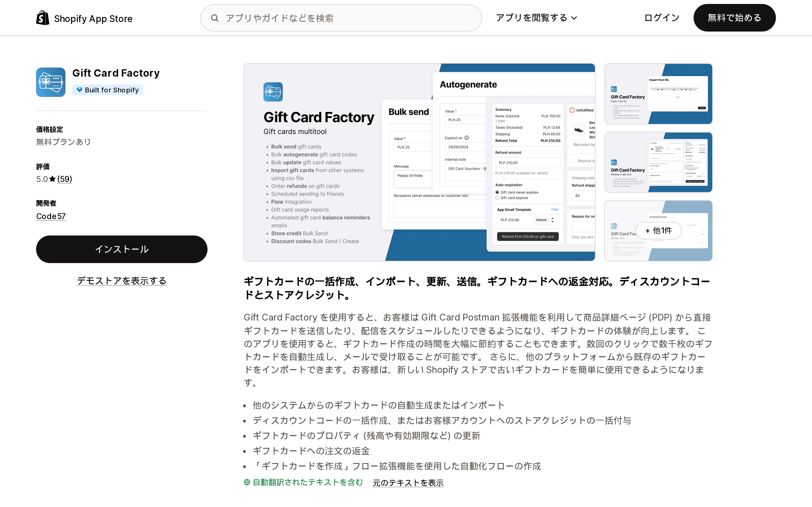The height and width of the screenshot is (507, 812).
Task: Click 元のテキストを表示 link
Action: pyautogui.click(x=408, y=483)
